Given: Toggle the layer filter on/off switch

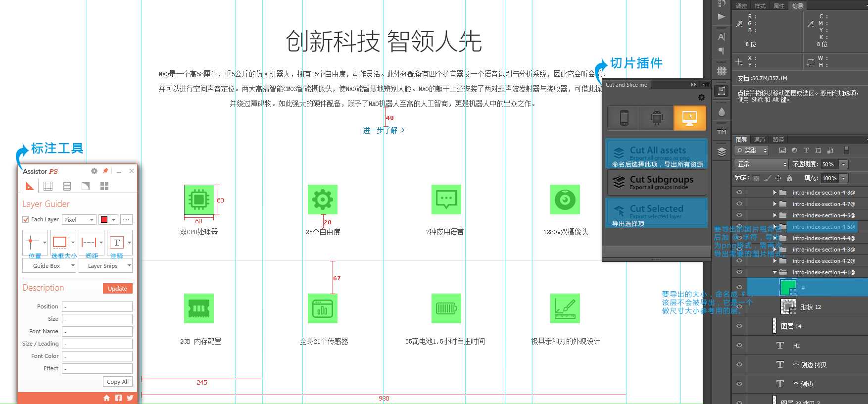Looking at the screenshot, I should click(x=846, y=151).
